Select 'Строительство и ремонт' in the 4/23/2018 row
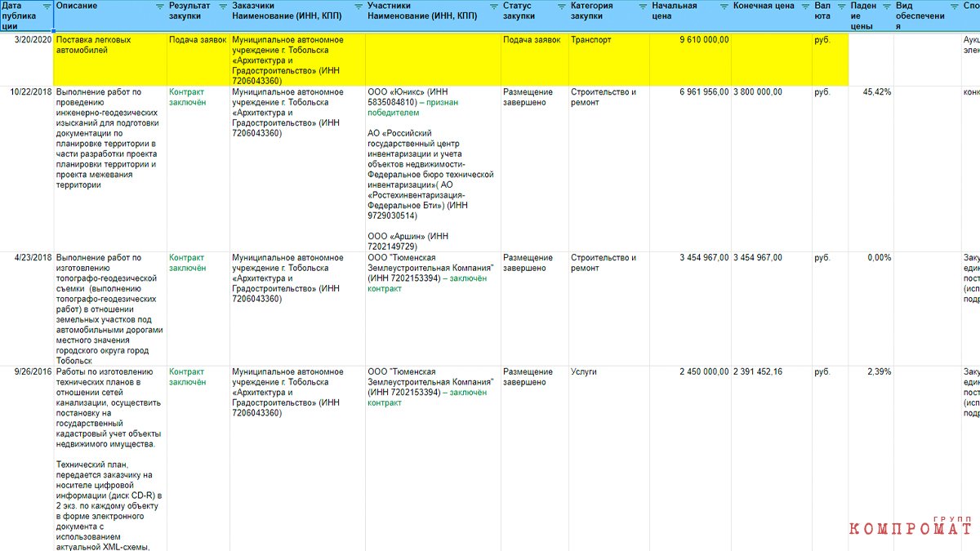 click(608, 309)
